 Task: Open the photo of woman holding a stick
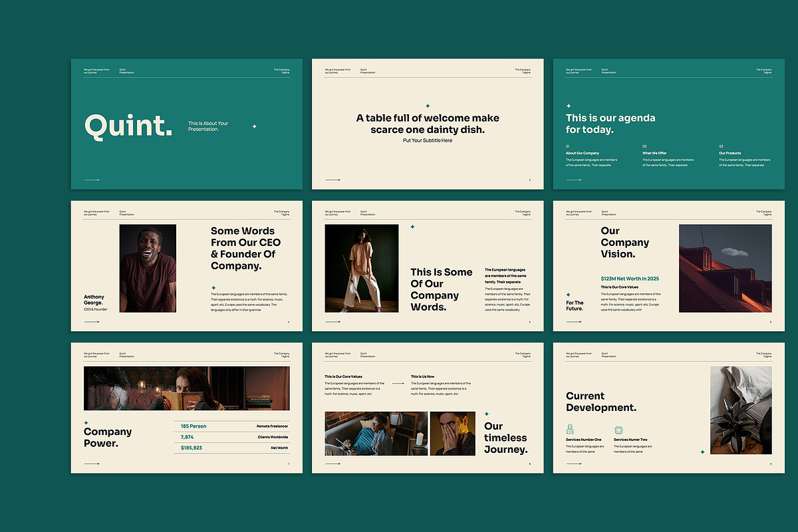click(362, 268)
